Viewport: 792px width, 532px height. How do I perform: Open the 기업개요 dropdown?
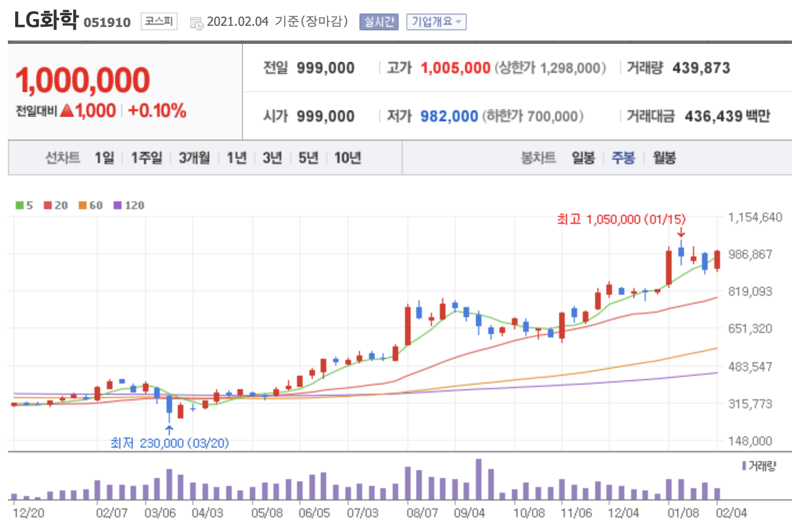point(436,22)
